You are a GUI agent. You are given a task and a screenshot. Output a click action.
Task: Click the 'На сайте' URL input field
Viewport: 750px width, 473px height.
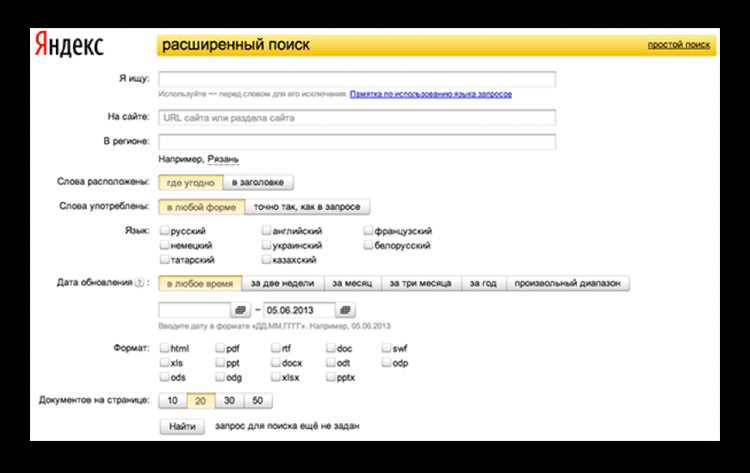click(357, 118)
